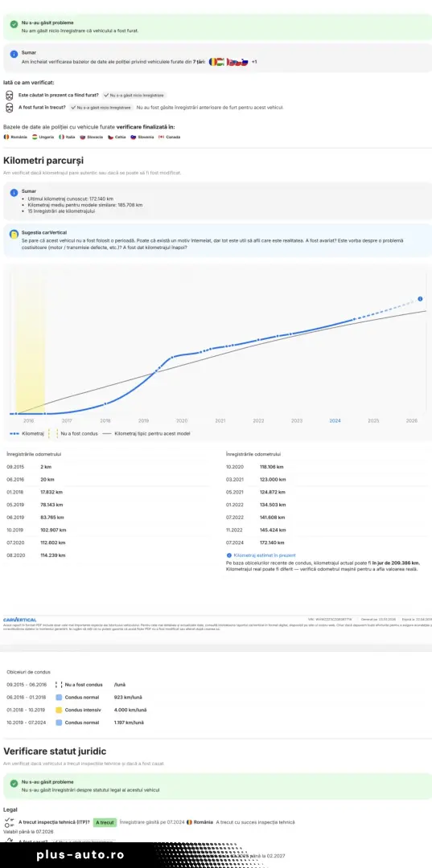Open the carVertical logo link in the footer
The height and width of the screenshot is (868, 432).
pyautogui.click(x=20, y=620)
